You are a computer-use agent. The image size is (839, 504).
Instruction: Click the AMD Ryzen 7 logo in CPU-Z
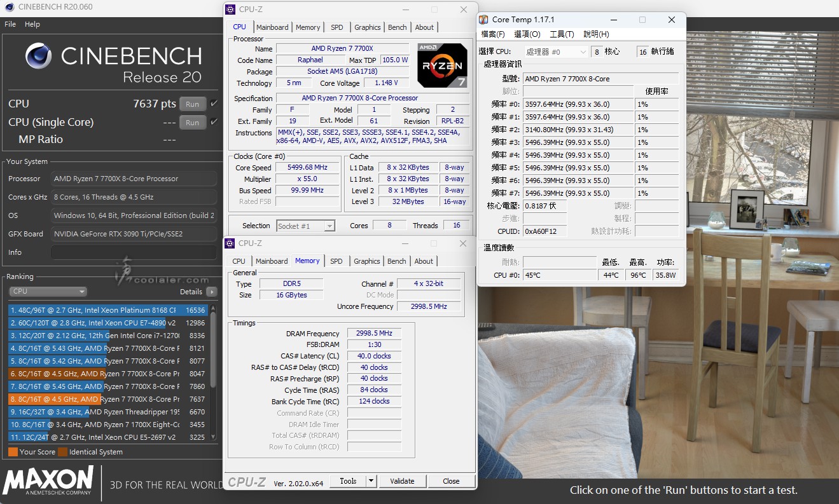click(x=442, y=65)
